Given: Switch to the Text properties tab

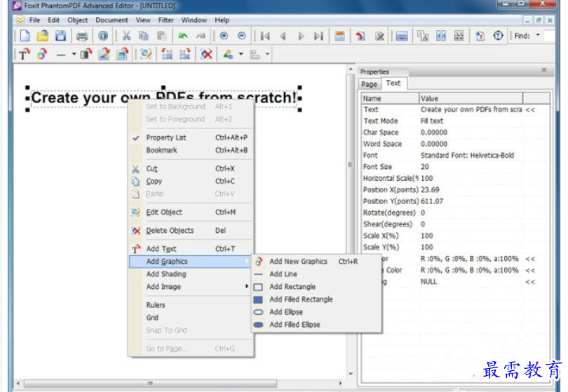Looking at the screenshot, I should (x=393, y=83).
